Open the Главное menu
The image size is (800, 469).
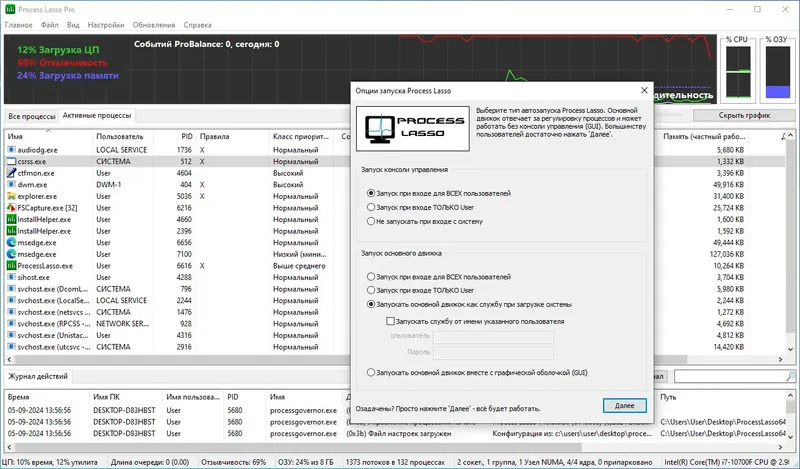[x=18, y=24]
